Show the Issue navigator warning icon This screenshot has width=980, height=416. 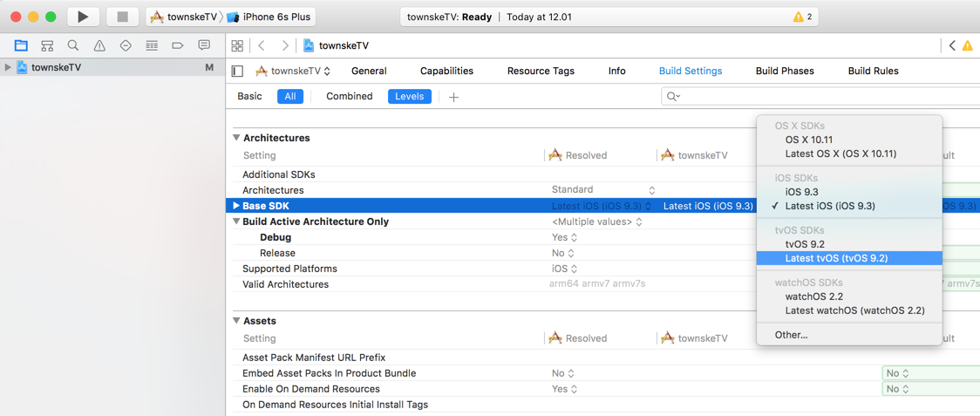(x=99, y=45)
